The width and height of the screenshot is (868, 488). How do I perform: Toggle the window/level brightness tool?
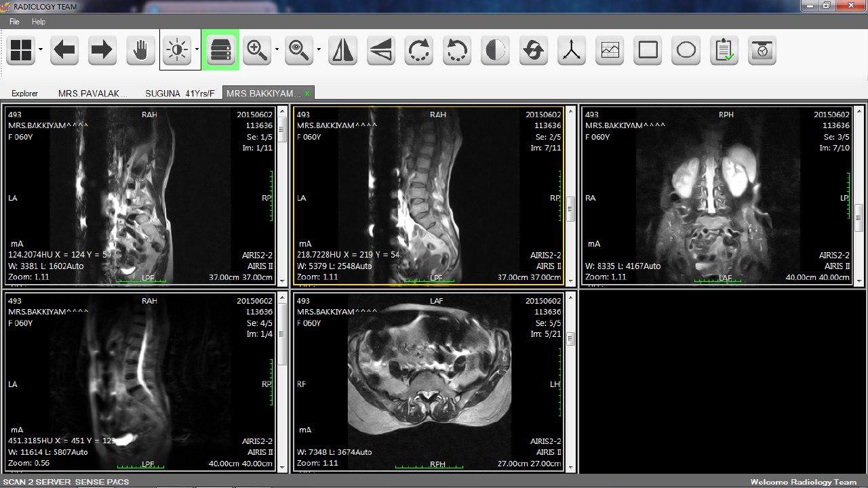[x=177, y=50]
